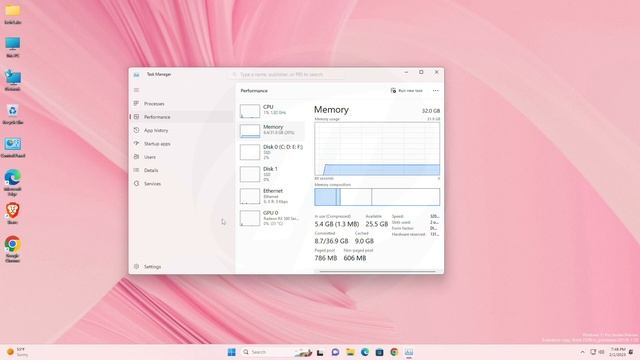Select the Performance icon in sidebar

point(136,117)
